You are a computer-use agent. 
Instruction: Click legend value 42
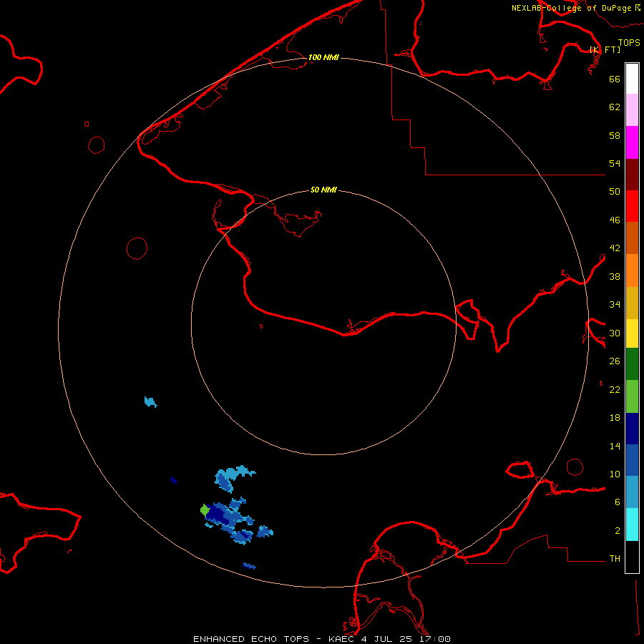pos(615,248)
